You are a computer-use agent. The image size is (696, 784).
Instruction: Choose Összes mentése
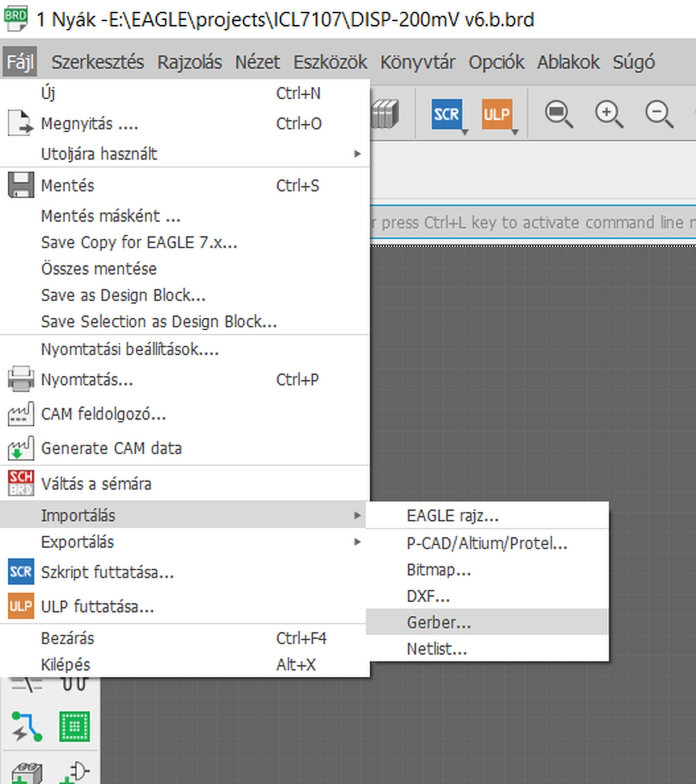(185, 269)
